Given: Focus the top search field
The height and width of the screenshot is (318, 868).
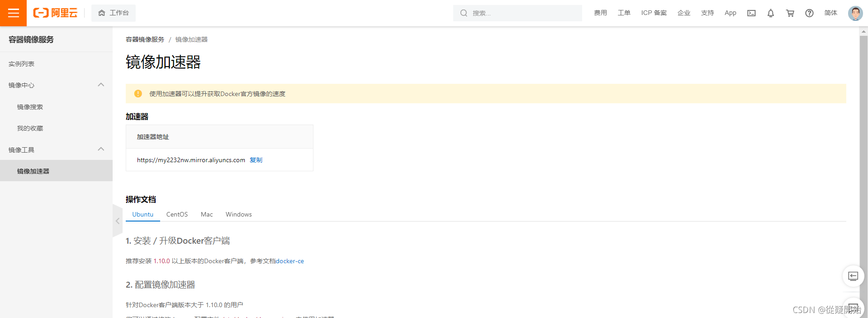Looking at the screenshot, I should 517,13.
